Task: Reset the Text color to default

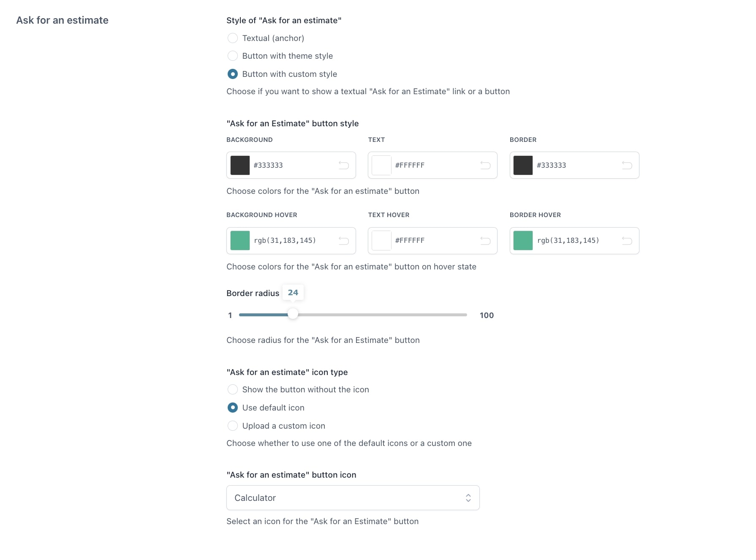Action: [485, 165]
